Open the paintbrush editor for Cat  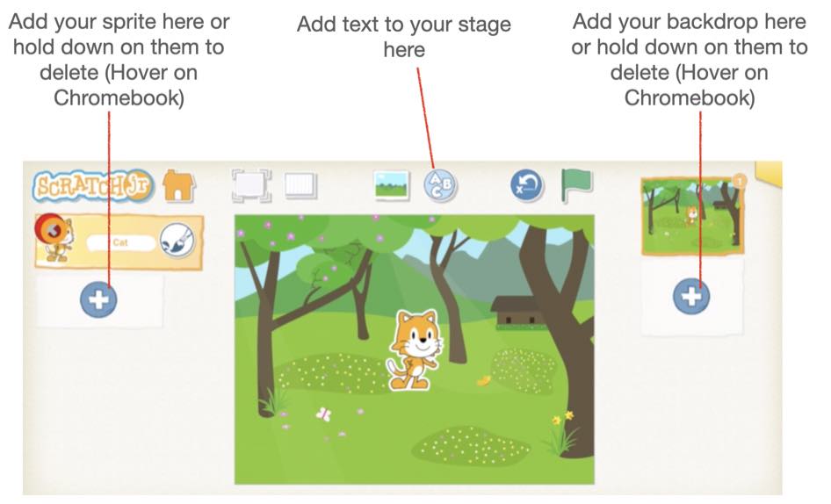click(177, 241)
